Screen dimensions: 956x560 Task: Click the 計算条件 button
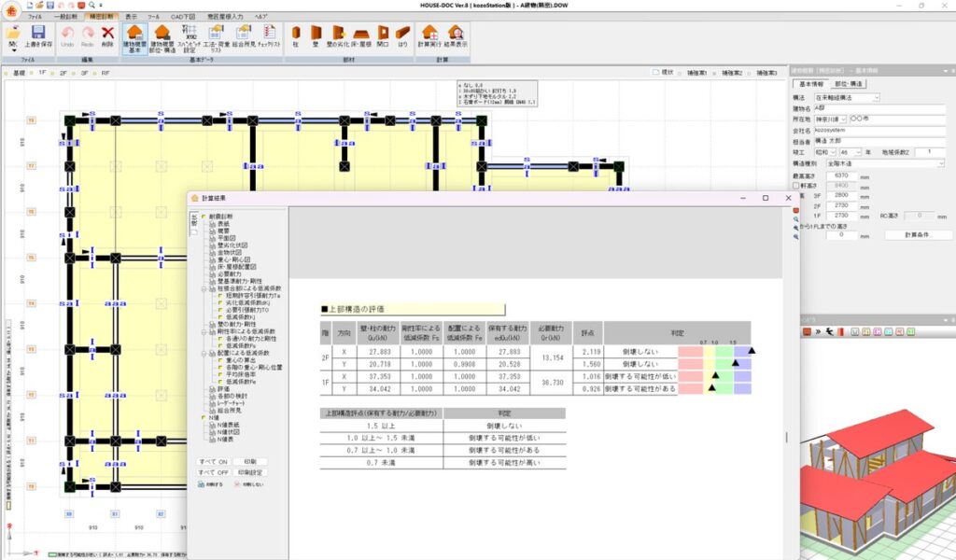tap(917, 234)
